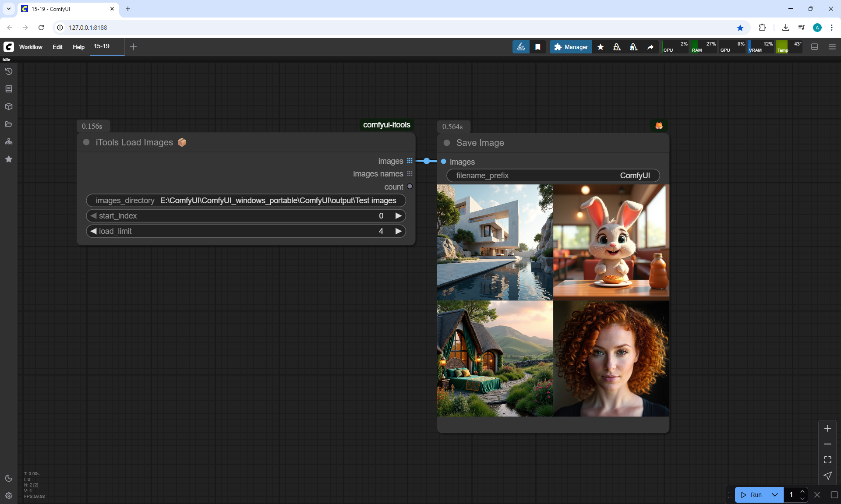Click the fit view icon
Viewport: 841px width, 504px height.
(827, 460)
